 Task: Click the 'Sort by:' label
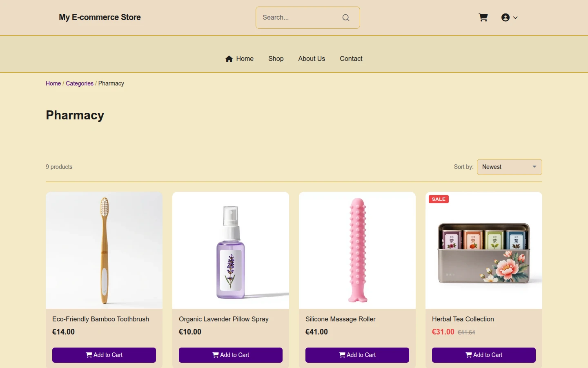(x=463, y=167)
